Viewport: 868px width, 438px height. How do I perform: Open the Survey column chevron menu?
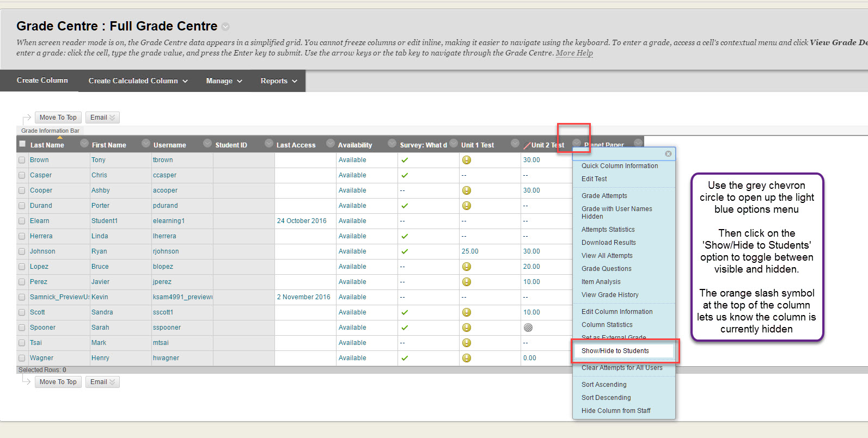pyautogui.click(x=453, y=143)
